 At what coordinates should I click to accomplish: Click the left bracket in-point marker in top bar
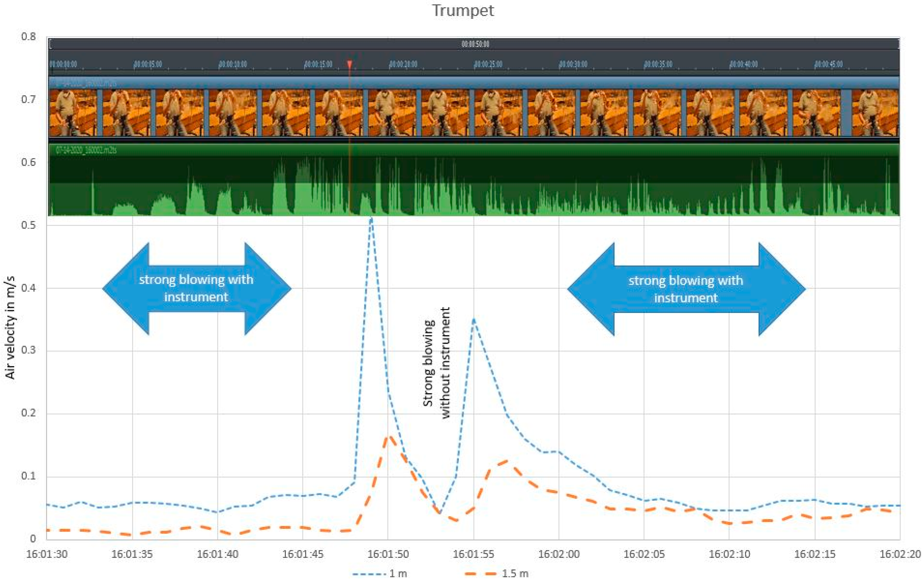point(50,44)
